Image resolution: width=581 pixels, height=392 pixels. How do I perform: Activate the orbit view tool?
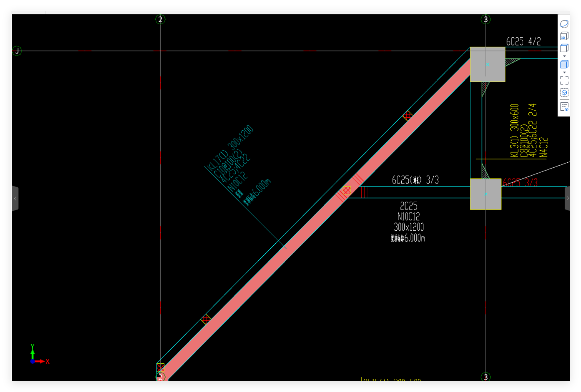click(x=564, y=24)
